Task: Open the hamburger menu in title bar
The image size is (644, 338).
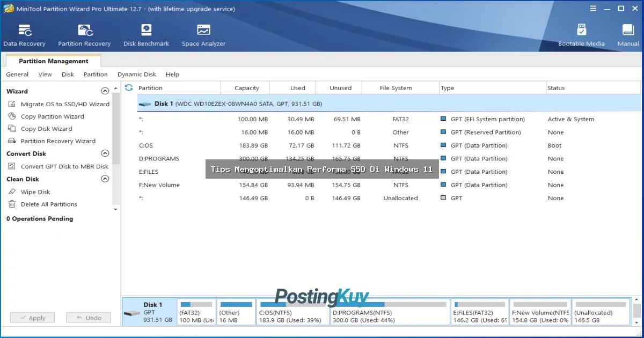Action: pyautogui.click(x=592, y=9)
